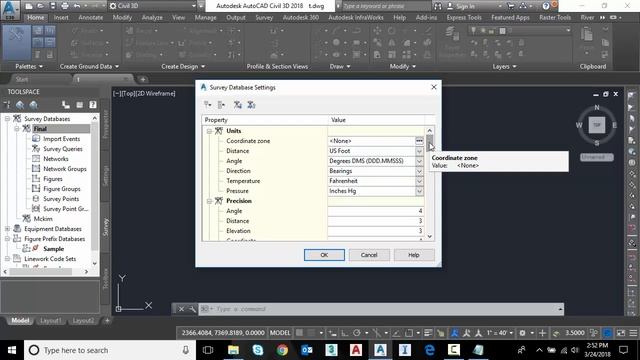The height and width of the screenshot is (360, 640).
Task: Open the Angle units dropdown
Action: (419, 161)
